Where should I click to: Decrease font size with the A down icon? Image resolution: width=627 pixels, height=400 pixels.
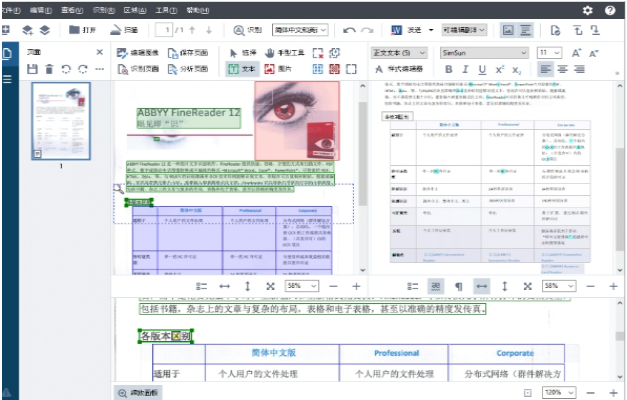(594, 53)
